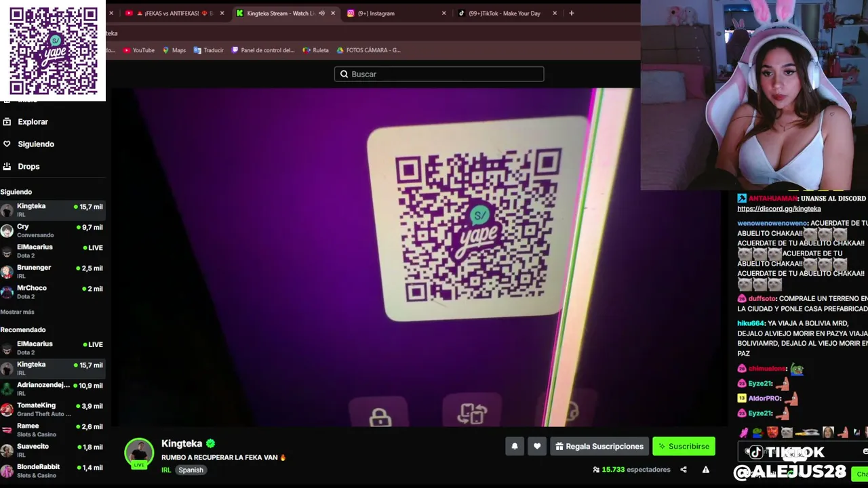
Task: Open Kingteka channel under Siguiendo
Action: pyautogui.click(x=53, y=210)
